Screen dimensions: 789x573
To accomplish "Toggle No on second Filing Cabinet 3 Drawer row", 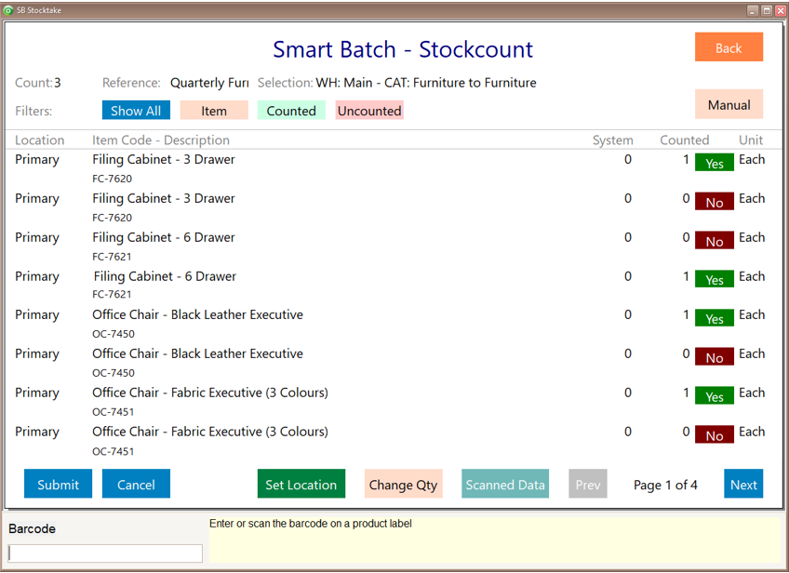I will tap(714, 202).
